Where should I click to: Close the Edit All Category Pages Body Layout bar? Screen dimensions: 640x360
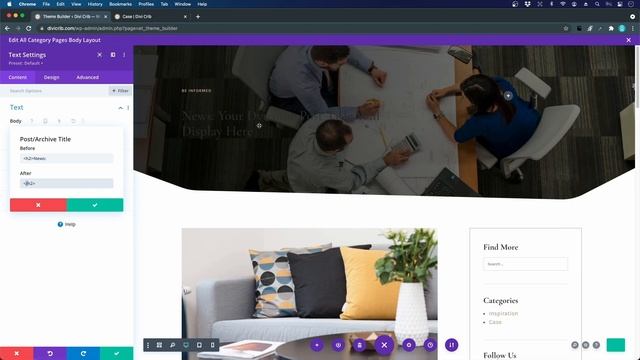pos(629,40)
